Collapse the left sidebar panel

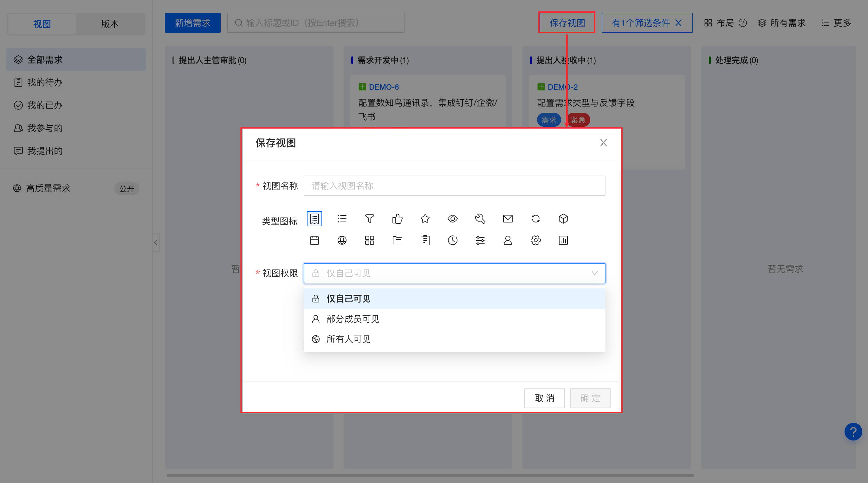[156, 242]
